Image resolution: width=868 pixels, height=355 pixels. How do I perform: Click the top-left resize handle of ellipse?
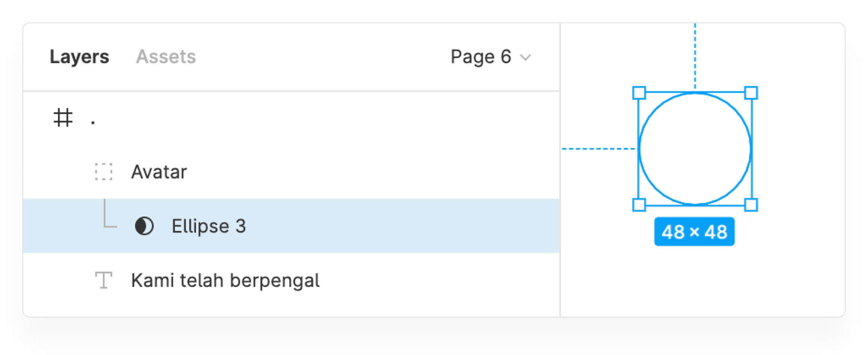click(639, 93)
